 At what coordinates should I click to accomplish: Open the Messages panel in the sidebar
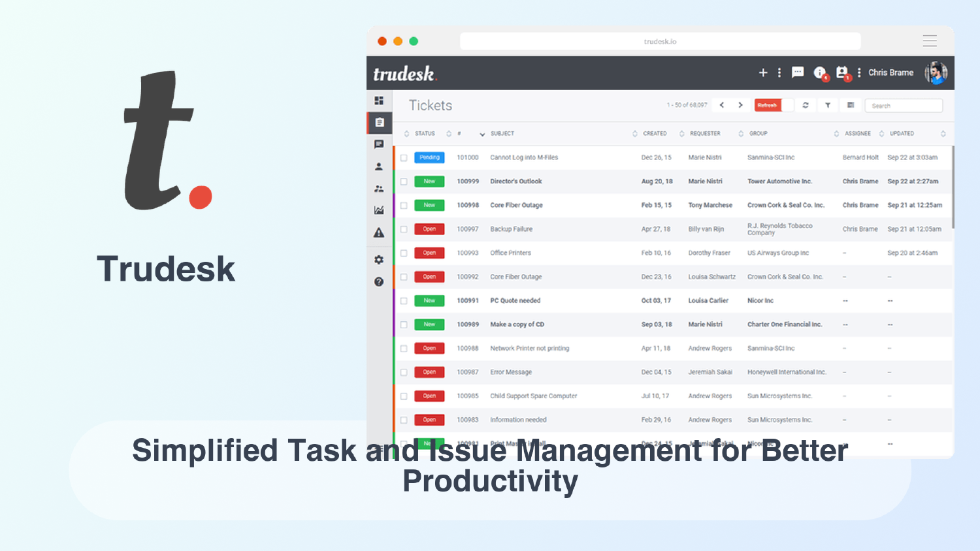click(x=379, y=144)
